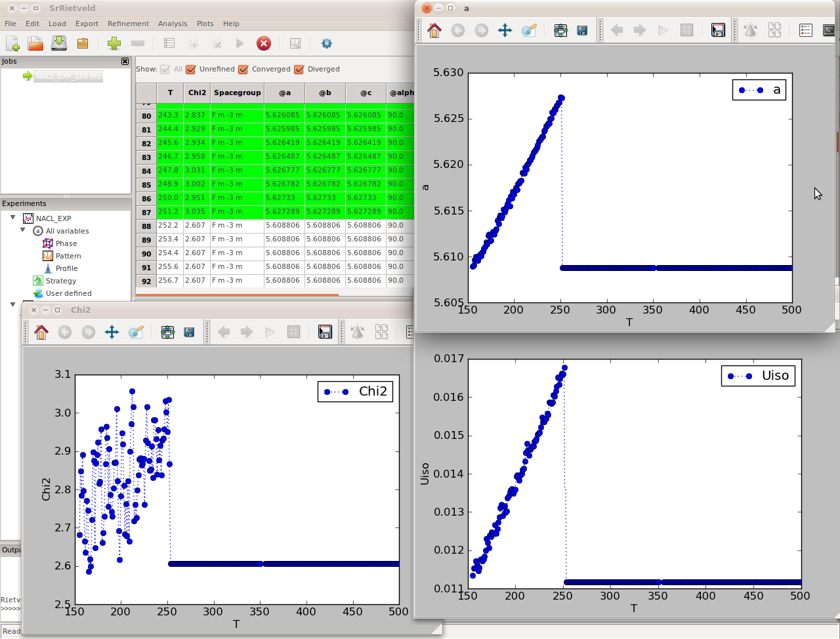Click the @c column header
The width and height of the screenshot is (840, 639).
tap(366, 93)
